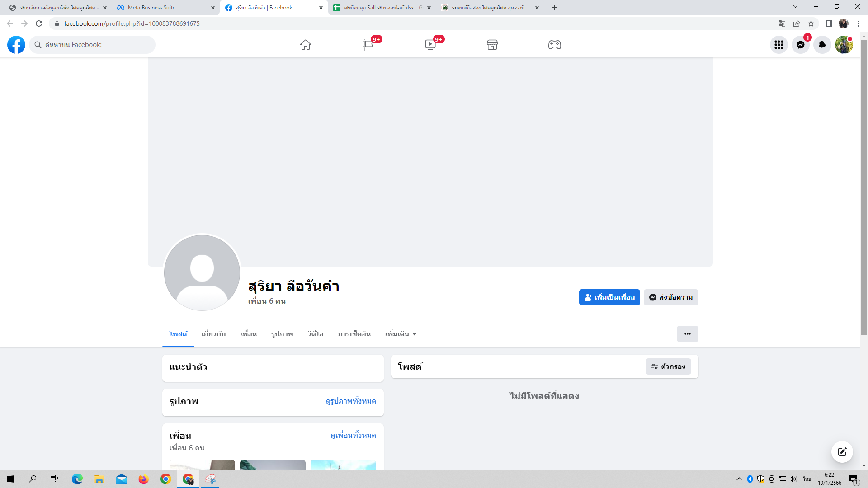Bookmark this page with star icon
The width and height of the screenshot is (868, 488).
click(x=811, y=23)
